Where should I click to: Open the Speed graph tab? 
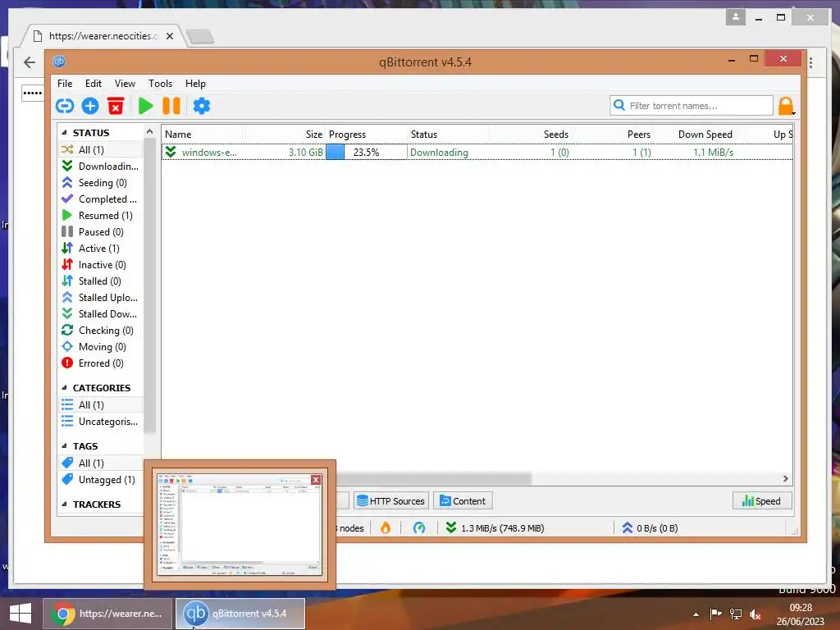pyautogui.click(x=761, y=501)
